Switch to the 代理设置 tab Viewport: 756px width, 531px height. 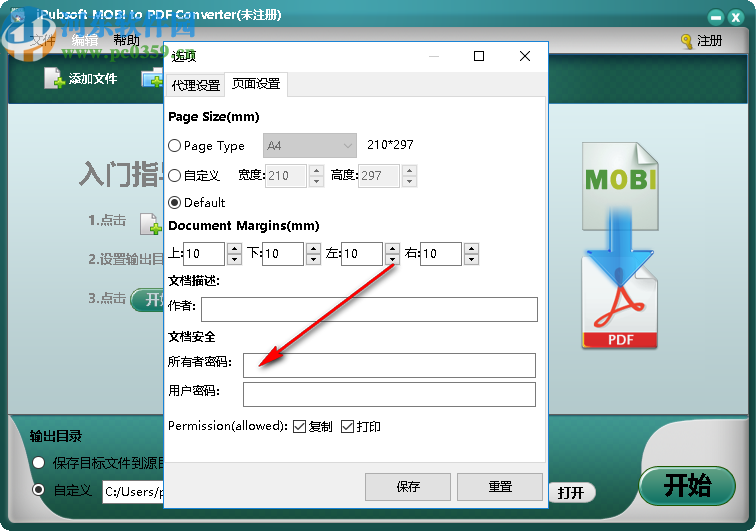click(x=196, y=85)
